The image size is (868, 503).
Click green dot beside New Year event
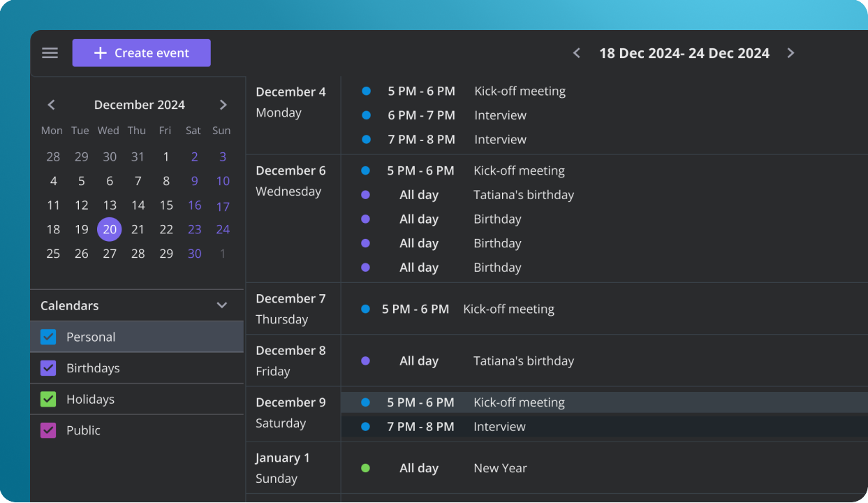point(365,468)
